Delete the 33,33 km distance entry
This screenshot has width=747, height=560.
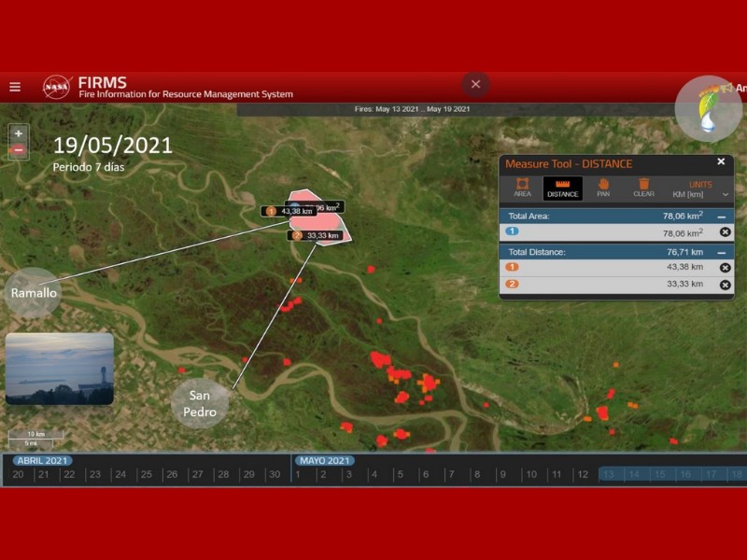(725, 285)
